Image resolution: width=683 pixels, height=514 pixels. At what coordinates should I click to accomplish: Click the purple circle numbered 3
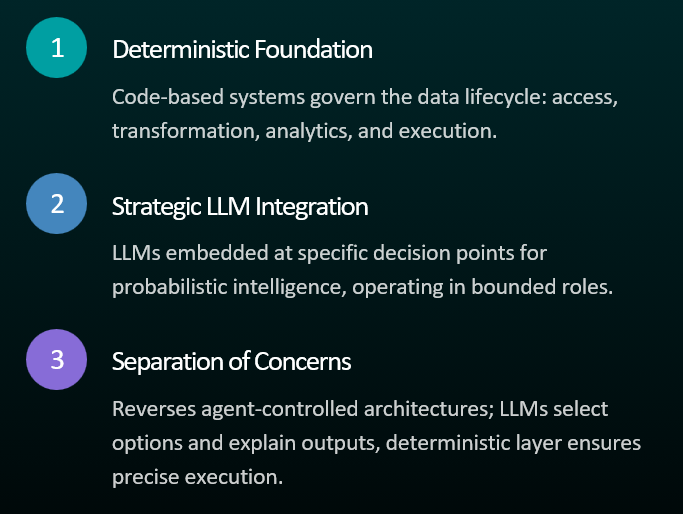[x=57, y=360]
